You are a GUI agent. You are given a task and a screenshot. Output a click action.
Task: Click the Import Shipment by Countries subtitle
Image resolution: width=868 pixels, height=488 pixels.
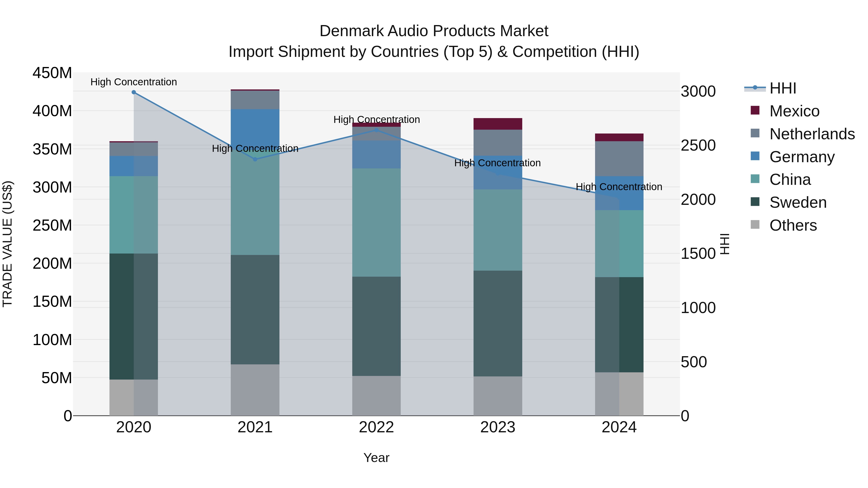pyautogui.click(x=434, y=52)
